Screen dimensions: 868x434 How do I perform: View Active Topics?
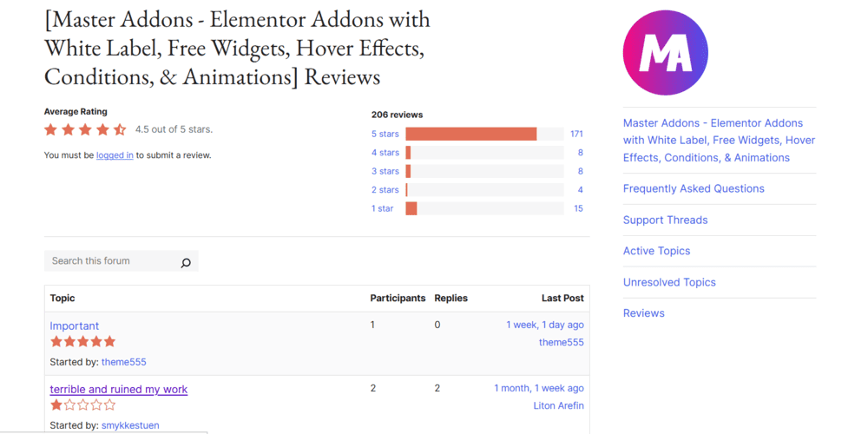656,251
